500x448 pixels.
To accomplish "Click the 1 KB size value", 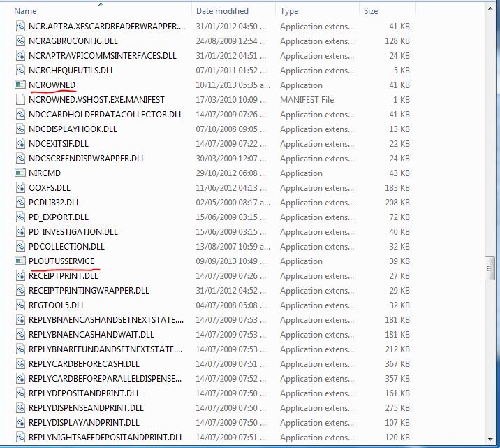I will [x=401, y=99].
